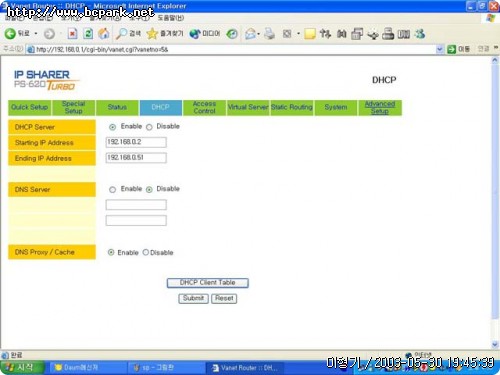Enable the DHCP Server radio

coord(113,127)
